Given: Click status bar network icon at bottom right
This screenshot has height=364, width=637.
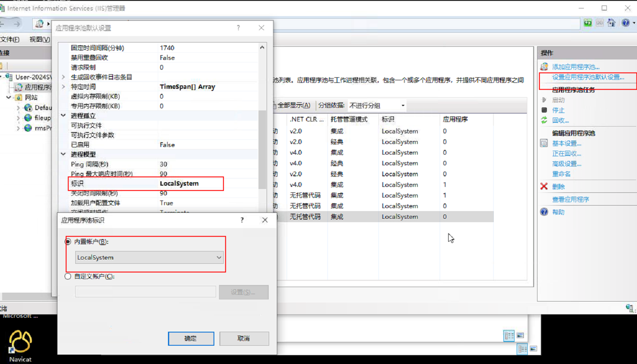Looking at the screenshot, I should tap(630, 308).
